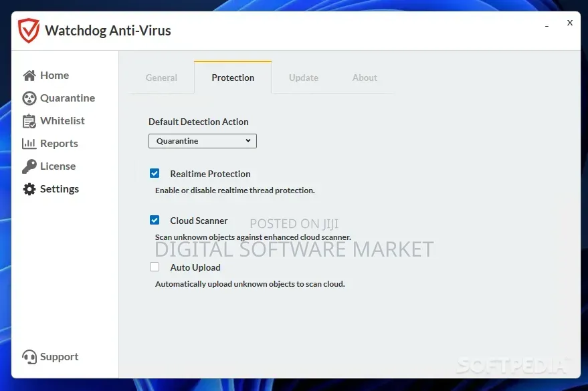Open the About tab
The width and height of the screenshot is (588, 391).
tap(365, 78)
